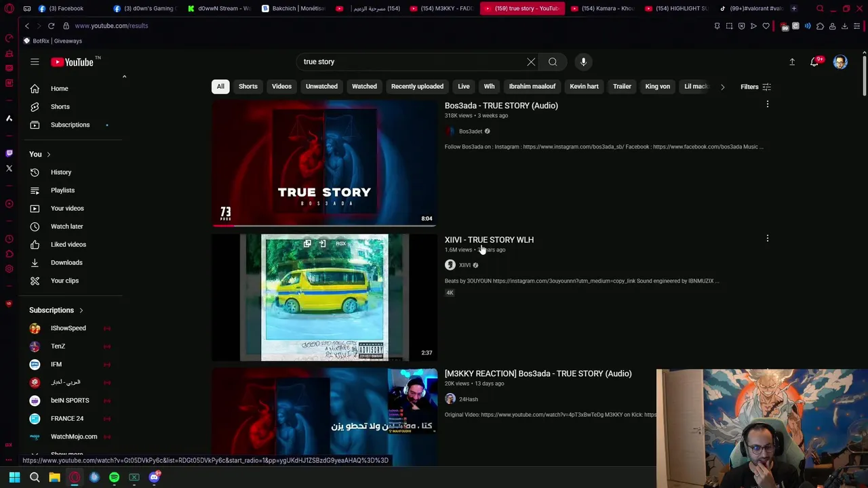Select the Shorts filter chip
This screenshot has height=488, width=868.
[248, 87]
